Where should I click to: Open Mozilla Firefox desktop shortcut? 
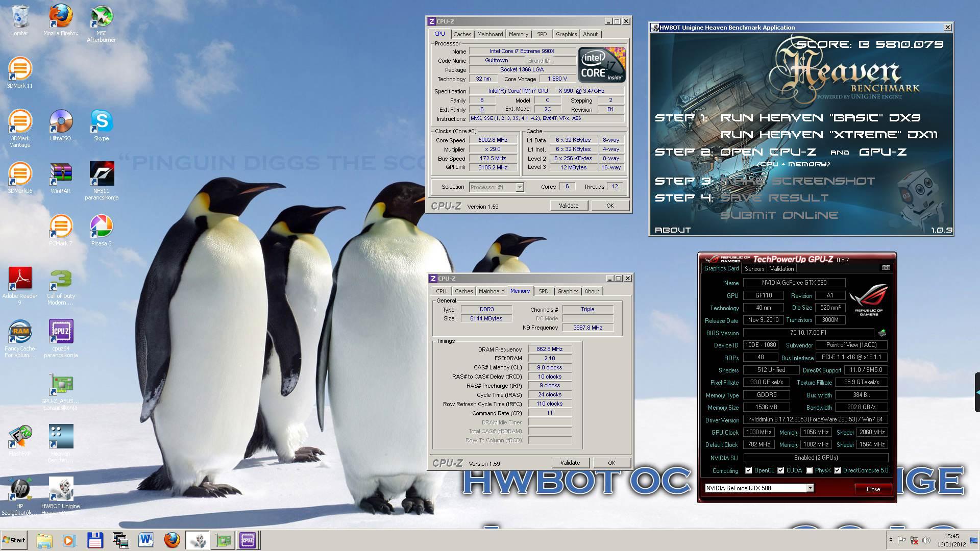[61, 20]
